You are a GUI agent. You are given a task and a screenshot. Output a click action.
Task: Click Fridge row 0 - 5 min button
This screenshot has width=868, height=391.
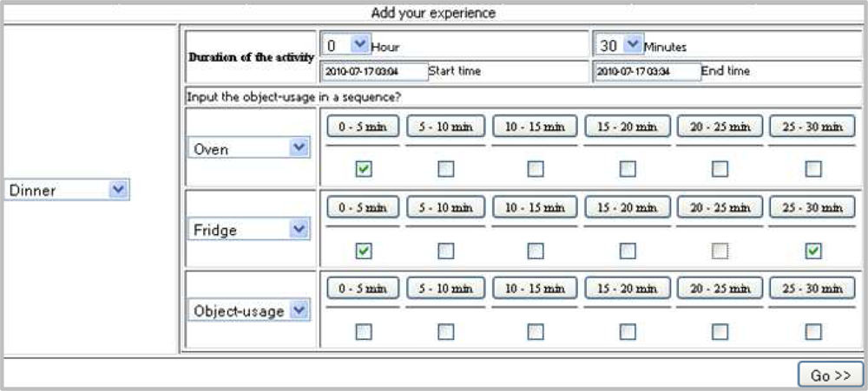coord(363,207)
